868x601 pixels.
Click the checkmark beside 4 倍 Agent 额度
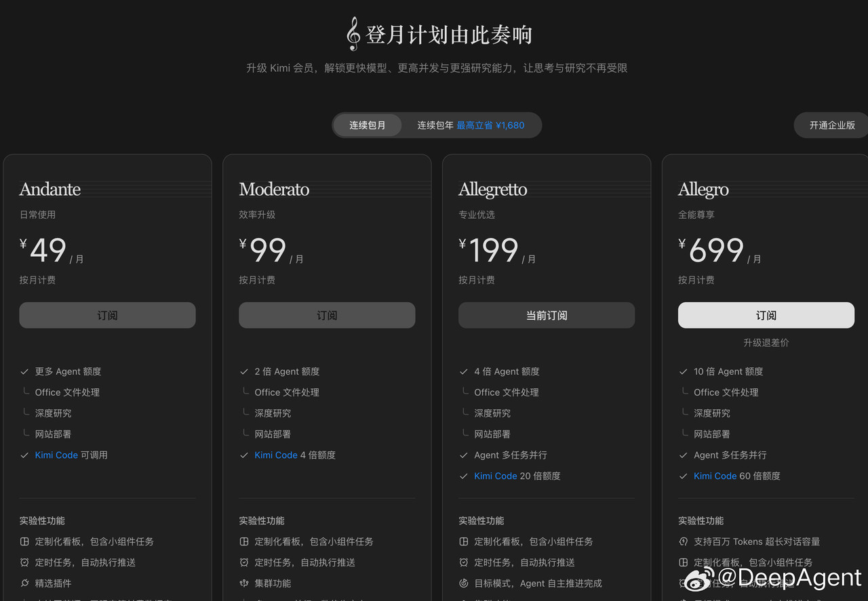tap(464, 371)
